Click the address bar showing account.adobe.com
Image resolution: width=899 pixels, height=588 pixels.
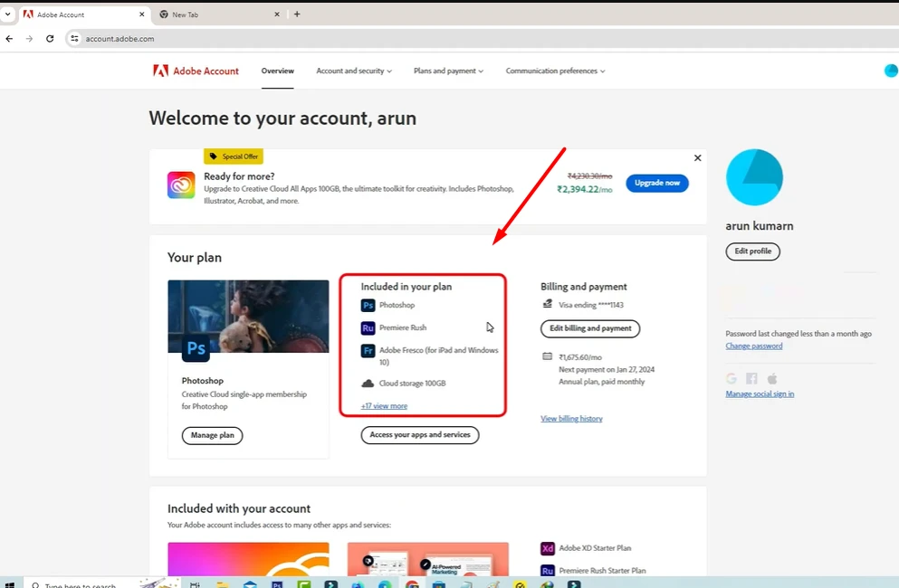tap(482, 39)
